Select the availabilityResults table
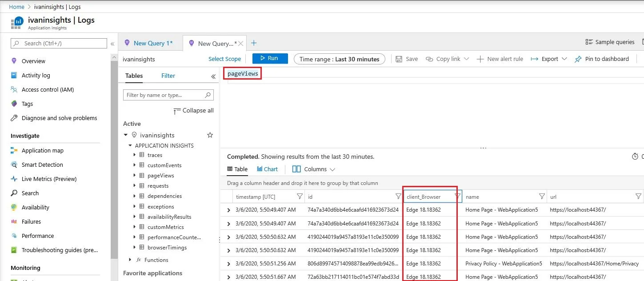This screenshot has height=281, width=644. (x=169, y=217)
